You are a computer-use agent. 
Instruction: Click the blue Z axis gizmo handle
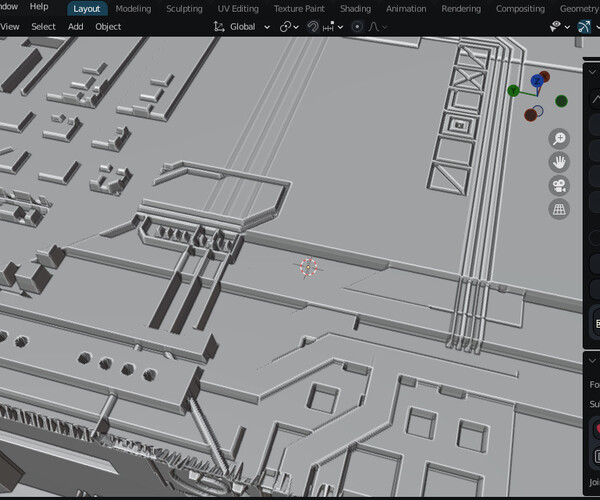click(537, 81)
